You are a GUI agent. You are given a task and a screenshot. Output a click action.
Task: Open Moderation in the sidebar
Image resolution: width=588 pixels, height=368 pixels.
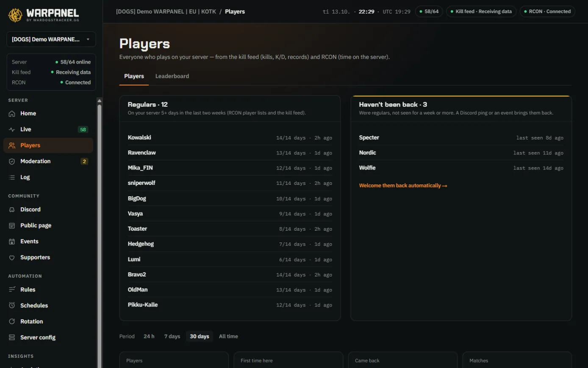point(48,162)
